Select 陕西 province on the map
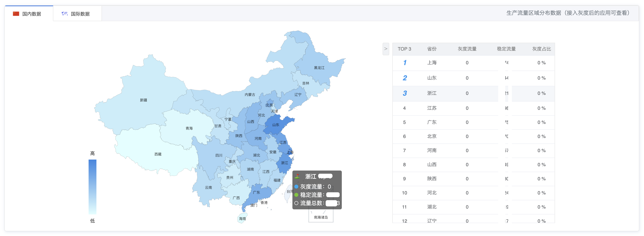The height and width of the screenshot is (236, 644). [239, 136]
